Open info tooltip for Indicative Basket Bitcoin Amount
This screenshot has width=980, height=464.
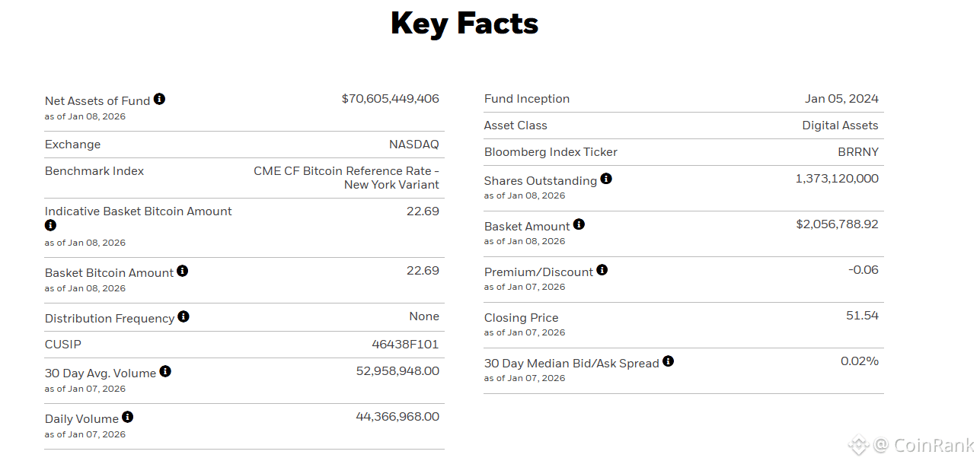(50, 225)
